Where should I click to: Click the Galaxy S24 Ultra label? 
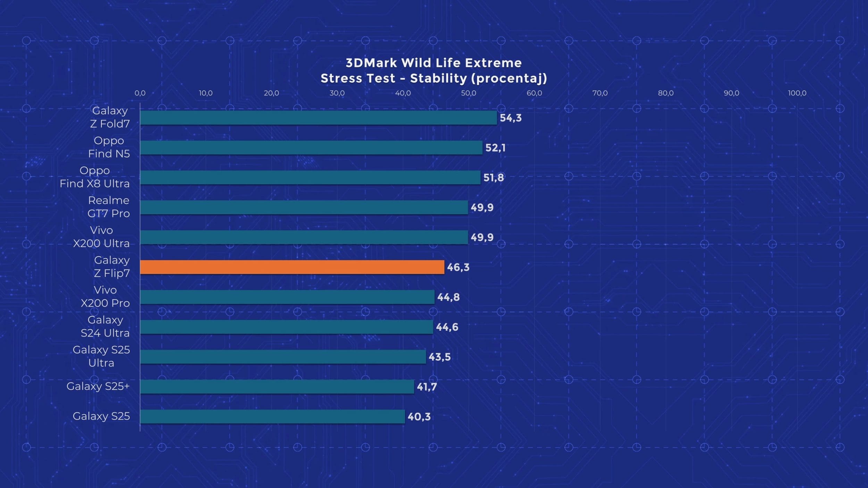pyautogui.click(x=105, y=326)
